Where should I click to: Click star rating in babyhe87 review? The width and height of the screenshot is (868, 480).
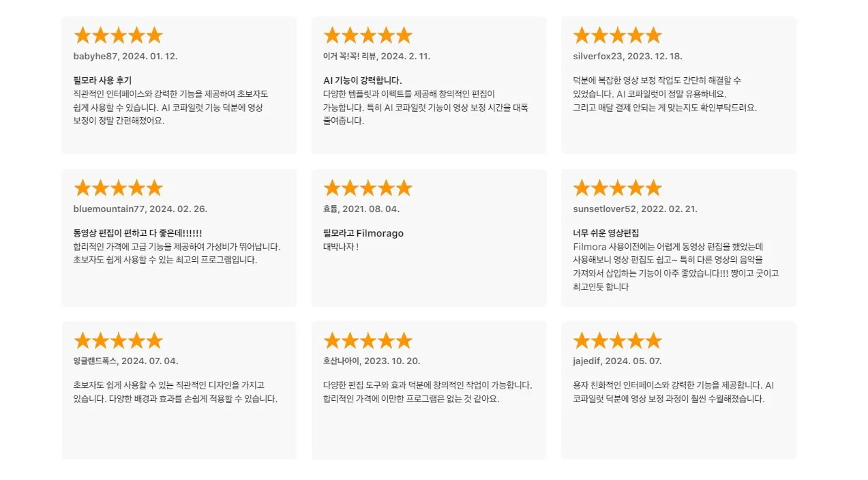point(118,35)
